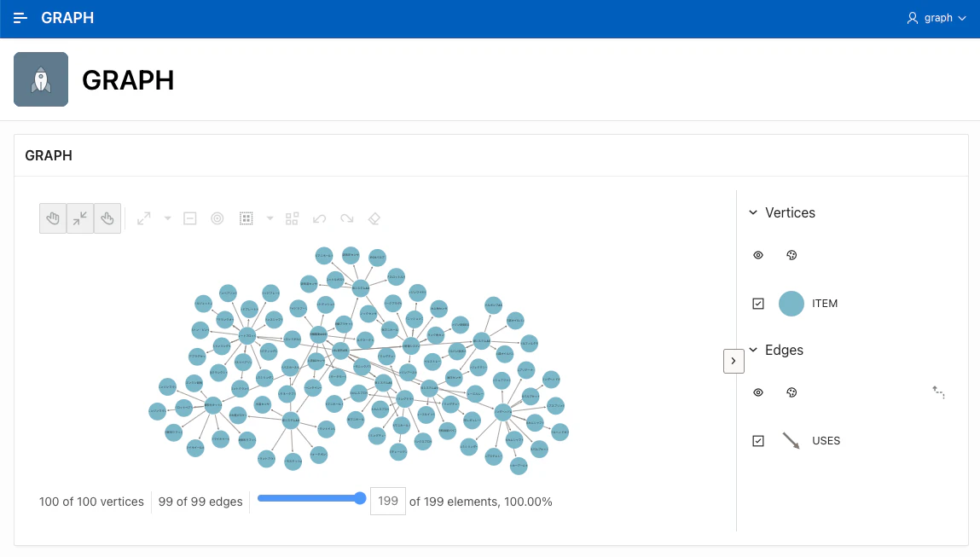Screen dimensions: 980x557
Task: Click the square minus collapse toolbar icon
Action: pos(190,219)
